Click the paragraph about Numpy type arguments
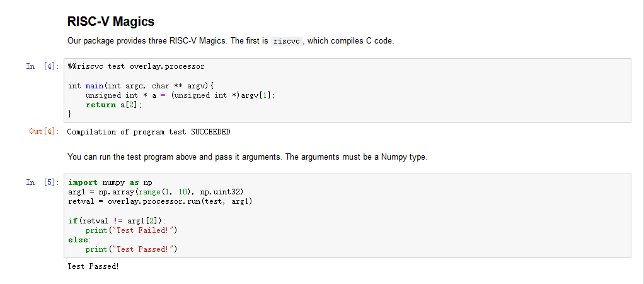 pos(247,157)
